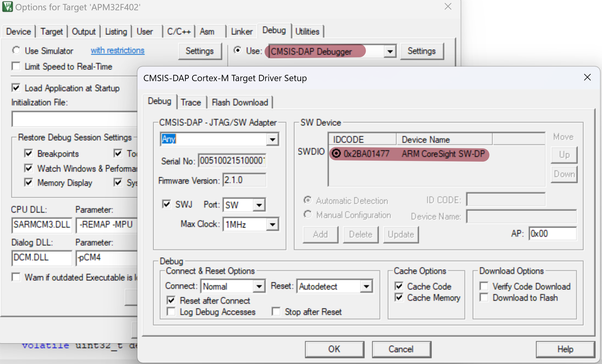Viewport: 602px width, 364px height.
Task: Open the Utilities tab
Action: pos(307,31)
